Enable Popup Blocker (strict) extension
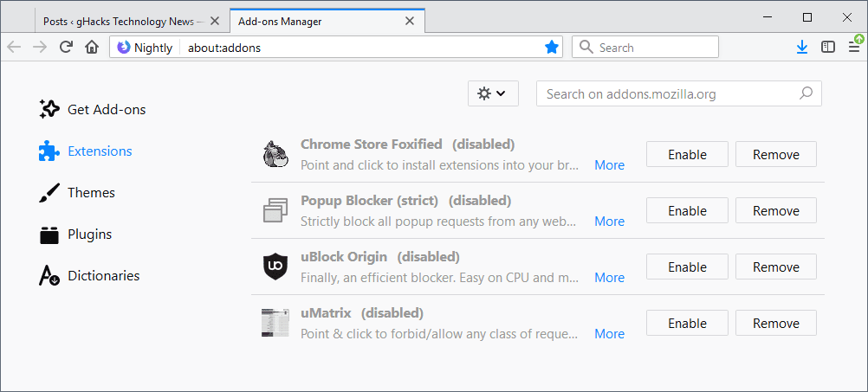 point(687,210)
